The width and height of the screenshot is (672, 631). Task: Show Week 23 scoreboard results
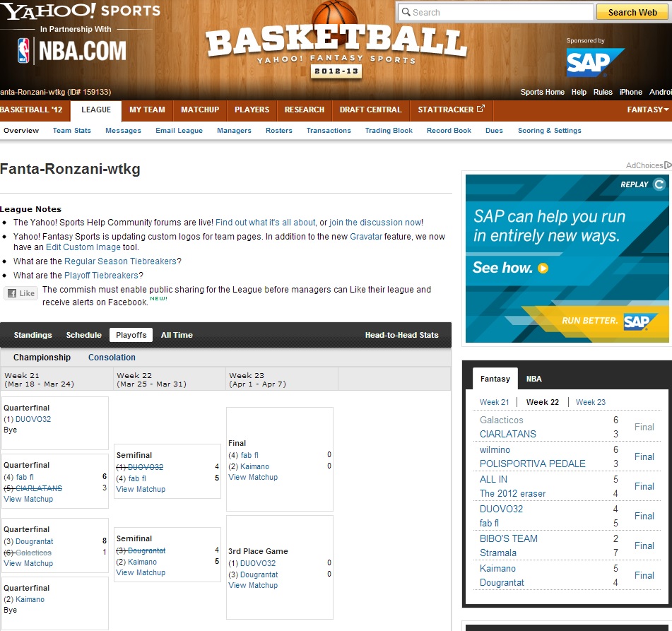[x=590, y=402]
